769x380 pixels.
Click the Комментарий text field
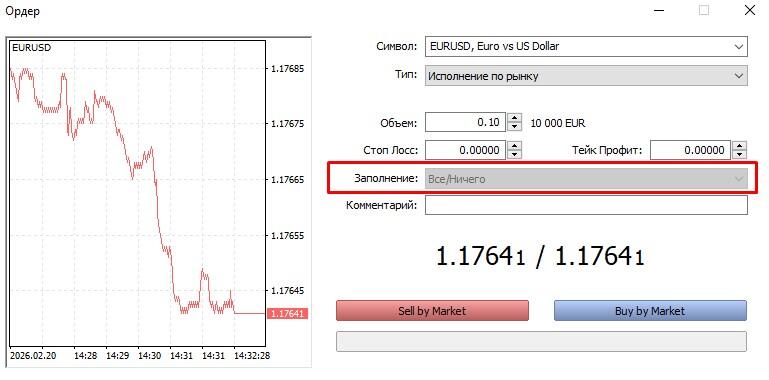pyautogui.click(x=586, y=205)
